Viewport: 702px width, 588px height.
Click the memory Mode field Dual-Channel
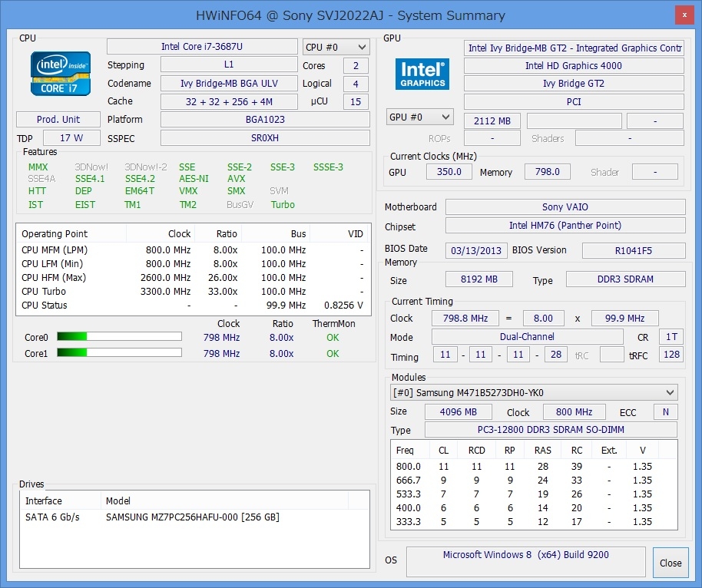pyautogui.click(x=527, y=336)
